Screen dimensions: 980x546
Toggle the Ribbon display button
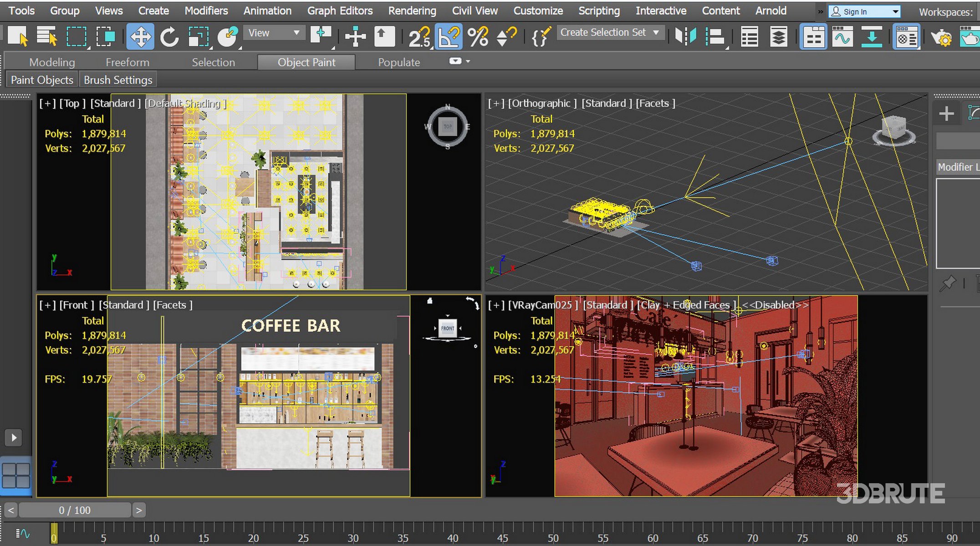click(813, 36)
